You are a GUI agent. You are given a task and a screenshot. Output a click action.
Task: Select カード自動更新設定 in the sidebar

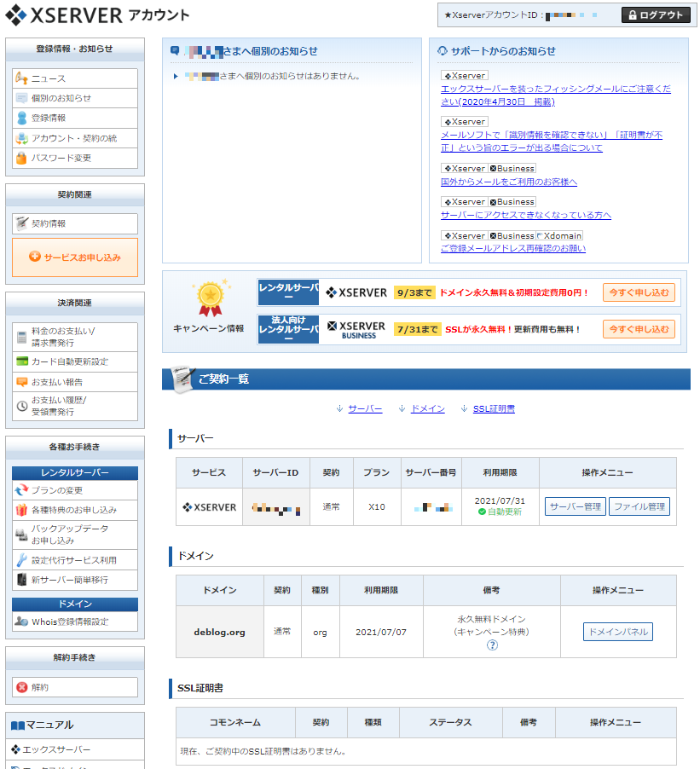click(x=75, y=362)
